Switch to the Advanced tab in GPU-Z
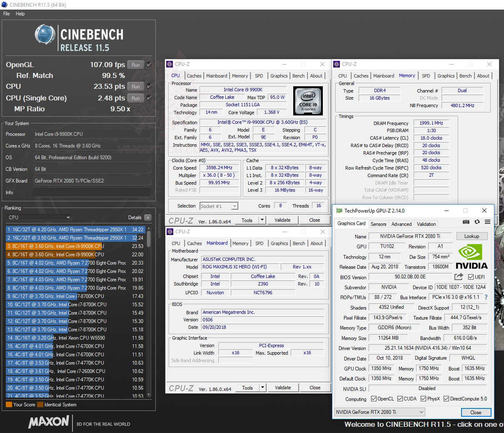This screenshot has height=433, width=504. [402, 224]
